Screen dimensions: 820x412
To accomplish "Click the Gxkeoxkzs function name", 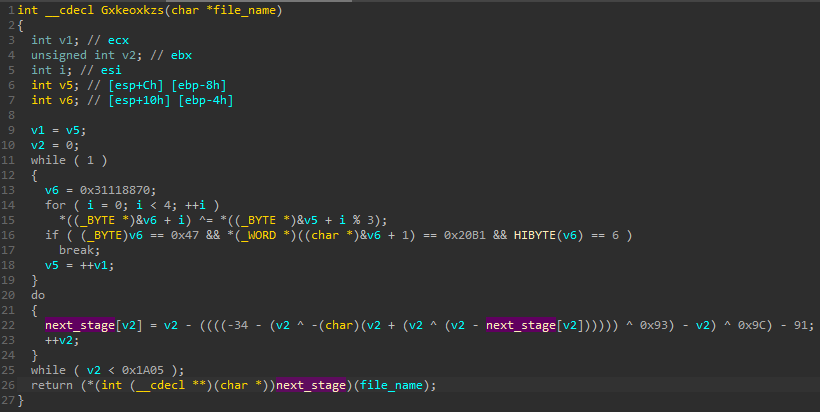I will click(x=135, y=10).
